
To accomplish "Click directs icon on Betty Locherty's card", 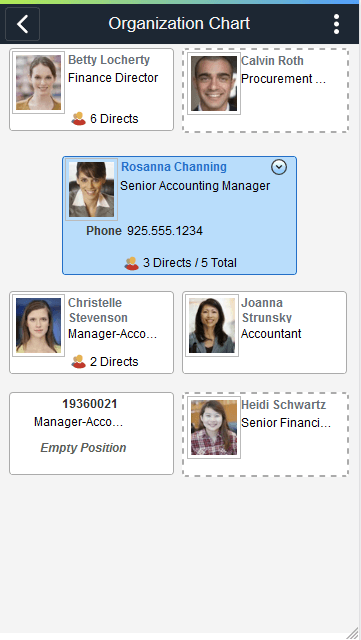I will pyautogui.click(x=78, y=119).
